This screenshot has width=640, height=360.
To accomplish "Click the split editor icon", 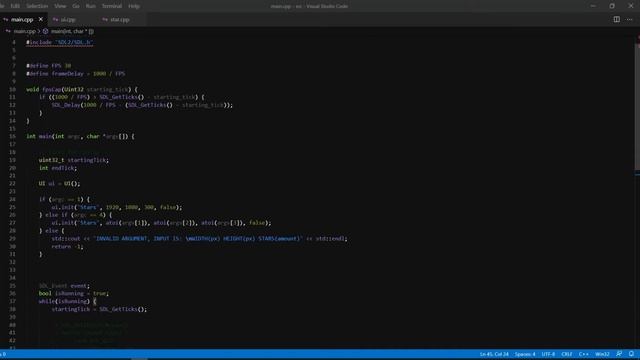I will [x=616, y=19].
